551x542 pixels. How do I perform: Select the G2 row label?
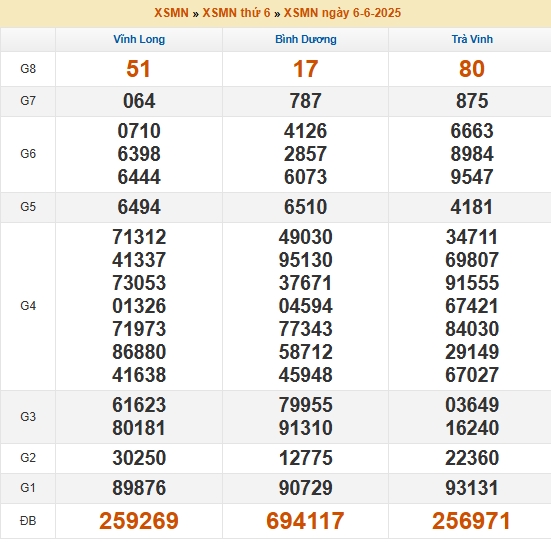click(x=28, y=458)
